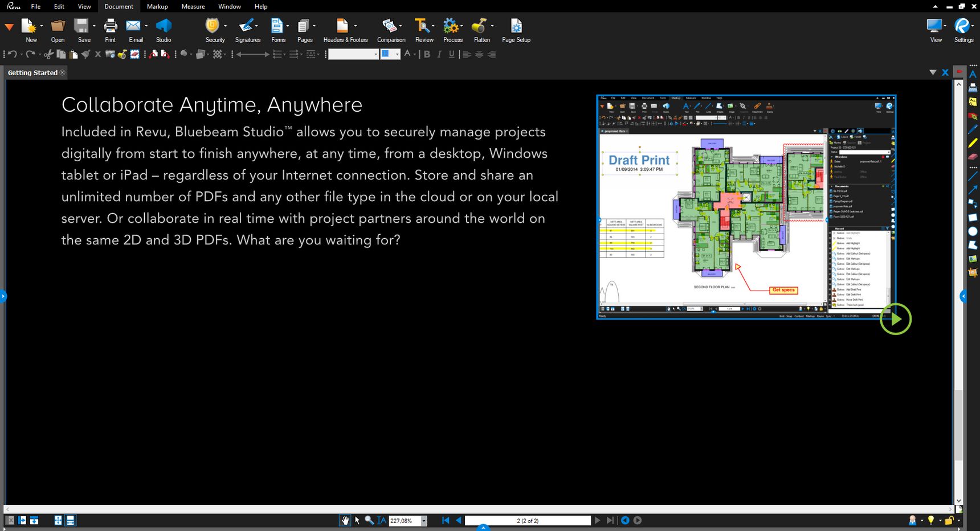Click the Print icon
Screen dimensions: 980x531
coord(111,26)
